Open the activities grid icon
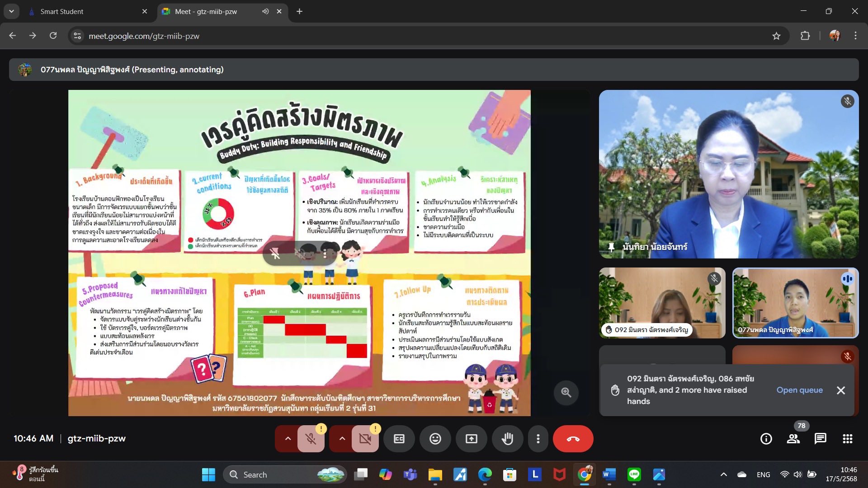Image resolution: width=868 pixels, height=488 pixels. coord(848,439)
